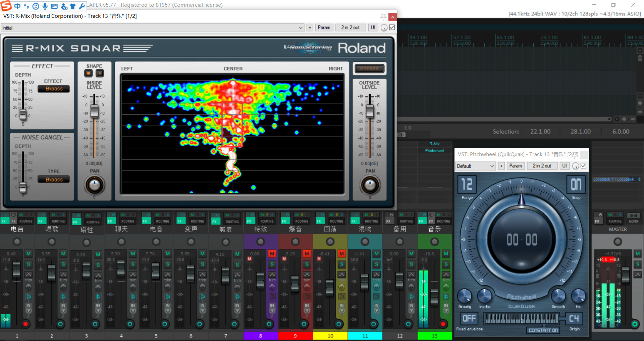Viewport: 644px width, 341px height.
Task: Open input dropdown arrow on track 聊天
Action: (133, 311)
